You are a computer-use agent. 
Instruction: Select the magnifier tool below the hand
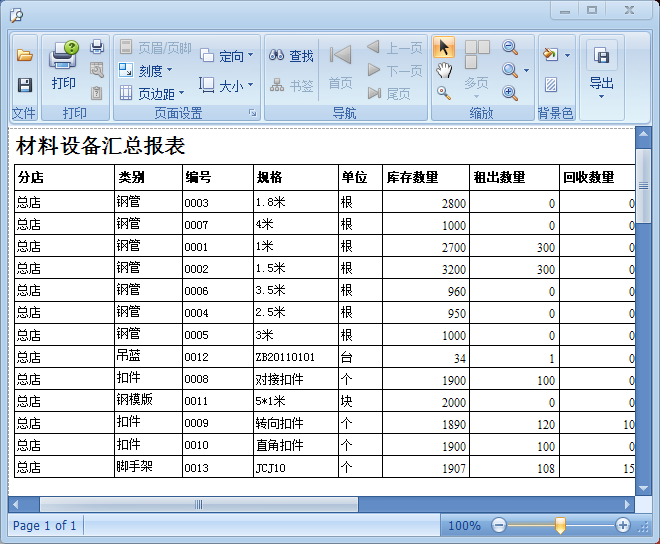(445, 93)
